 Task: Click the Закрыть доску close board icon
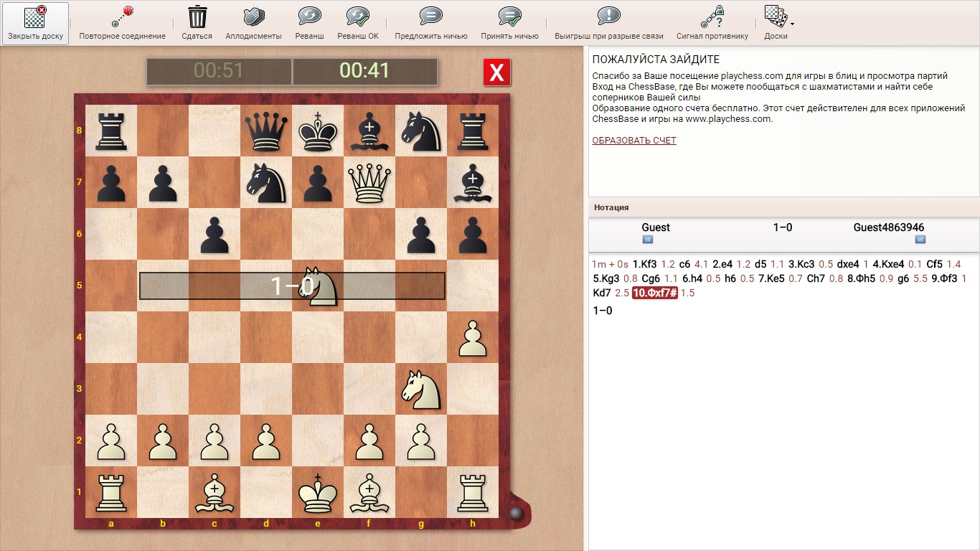(35, 17)
